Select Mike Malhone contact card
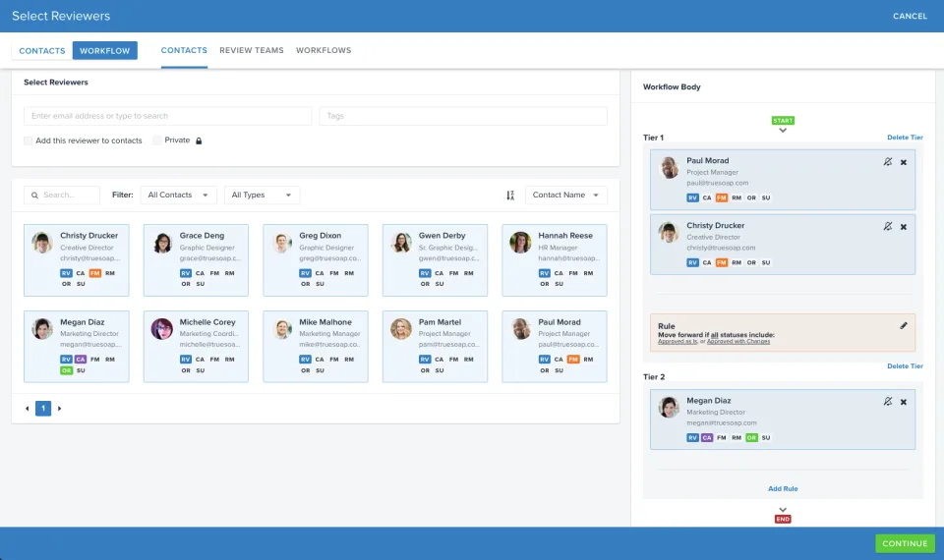Viewport: 944px width, 560px height. point(316,347)
